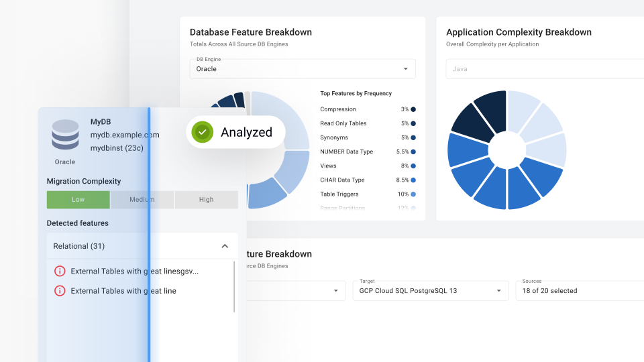
Task: Click the CHAR Data Type feature label
Action: click(342, 180)
